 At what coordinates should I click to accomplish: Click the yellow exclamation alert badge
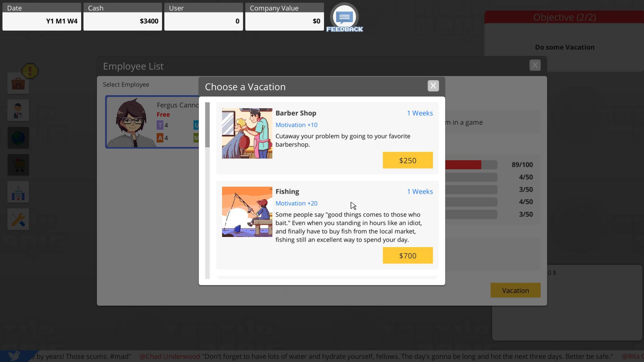tap(30, 71)
